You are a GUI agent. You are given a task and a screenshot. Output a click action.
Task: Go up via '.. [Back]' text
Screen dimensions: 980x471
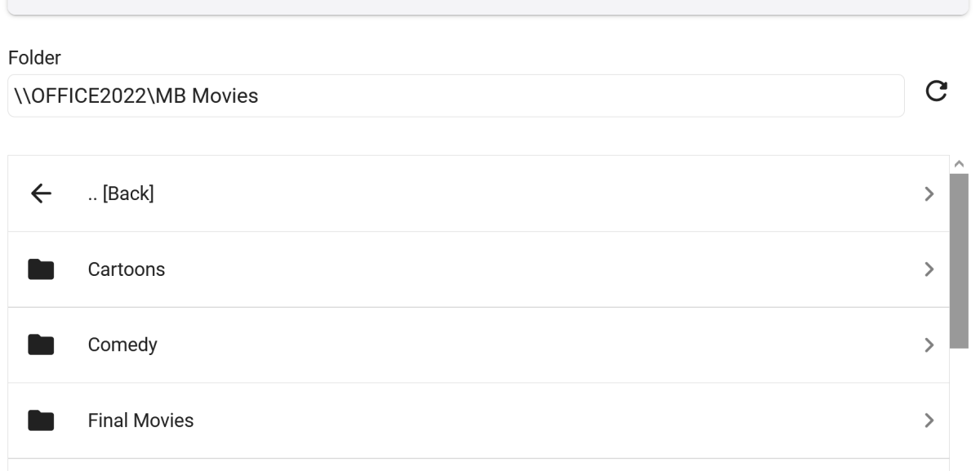(121, 193)
